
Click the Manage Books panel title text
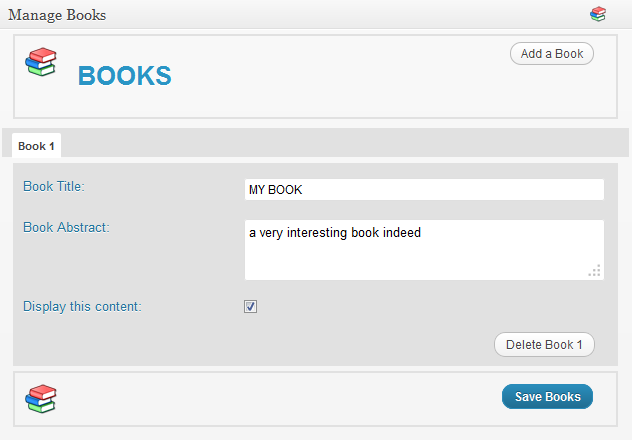57,15
